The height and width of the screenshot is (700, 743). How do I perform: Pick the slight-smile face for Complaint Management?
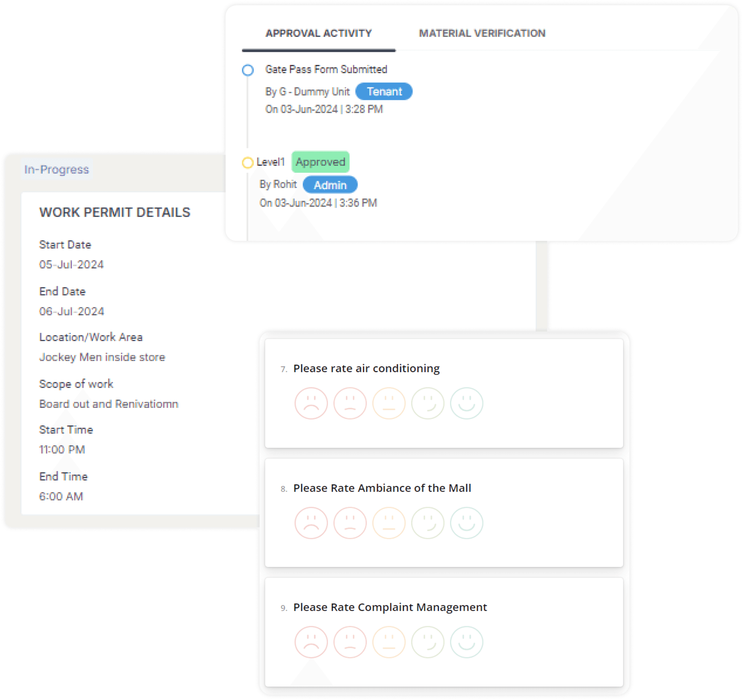(427, 642)
